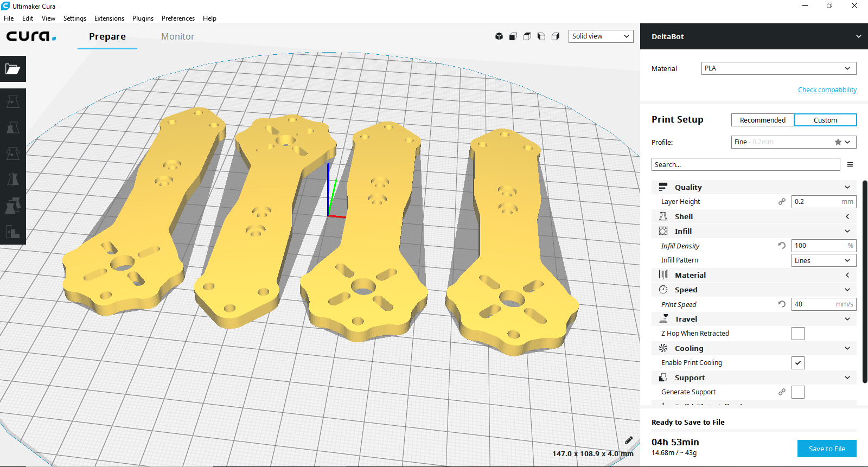Switch Print Setup to Custom mode
This screenshot has height=467, width=868.
(825, 120)
